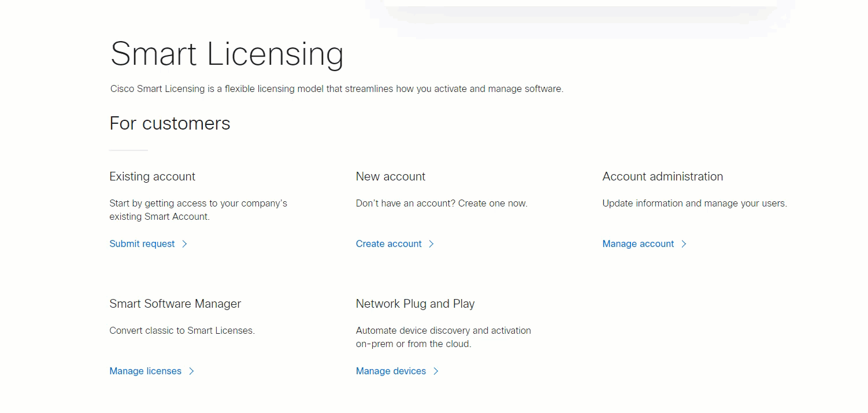This screenshot has height=413, width=868.
Task: Open the Submit request link
Action: pyautogui.click(x=142, y=244)
